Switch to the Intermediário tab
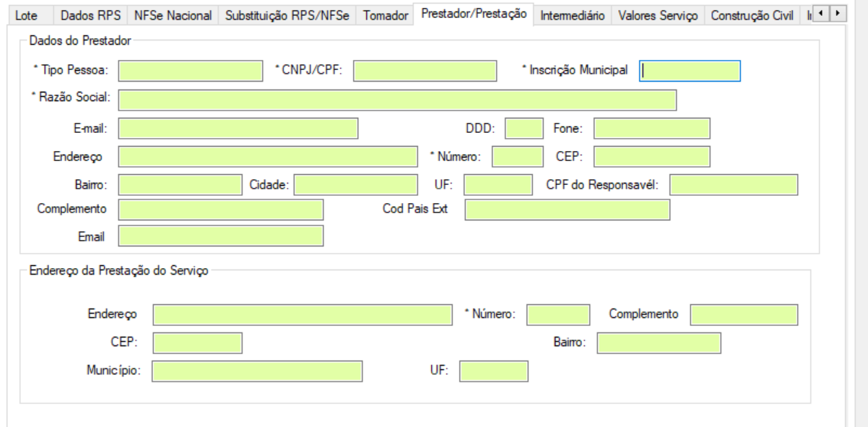868x427 pixels. 573,14
